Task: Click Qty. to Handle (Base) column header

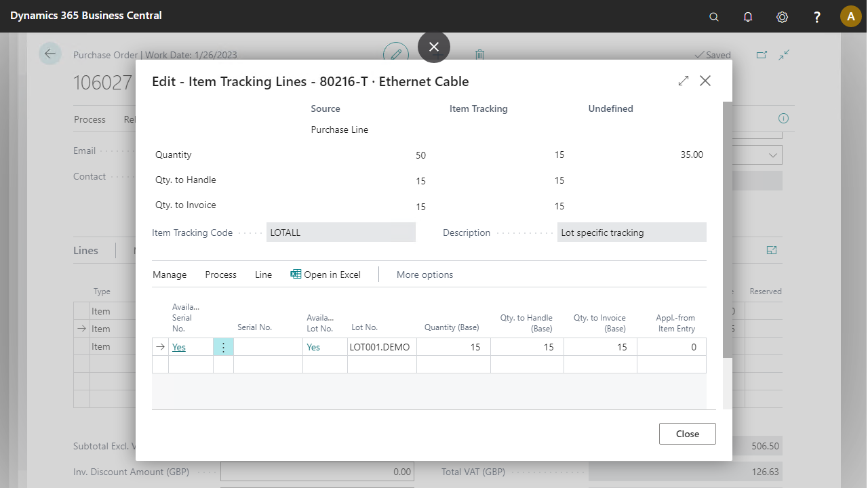Action: (x=526, y=323)
